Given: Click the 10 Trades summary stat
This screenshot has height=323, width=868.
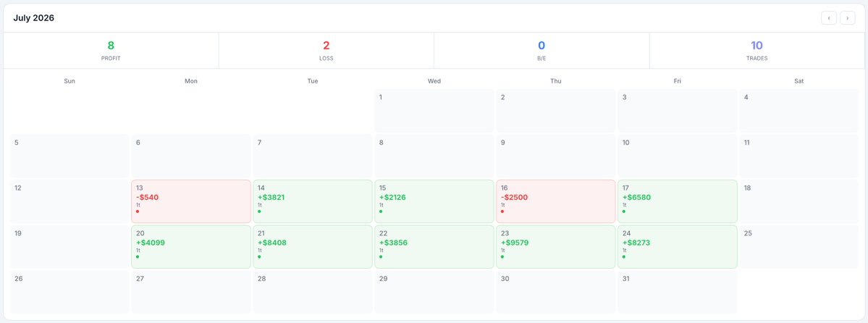Looking at the screenshot, I should coord(757,51).
